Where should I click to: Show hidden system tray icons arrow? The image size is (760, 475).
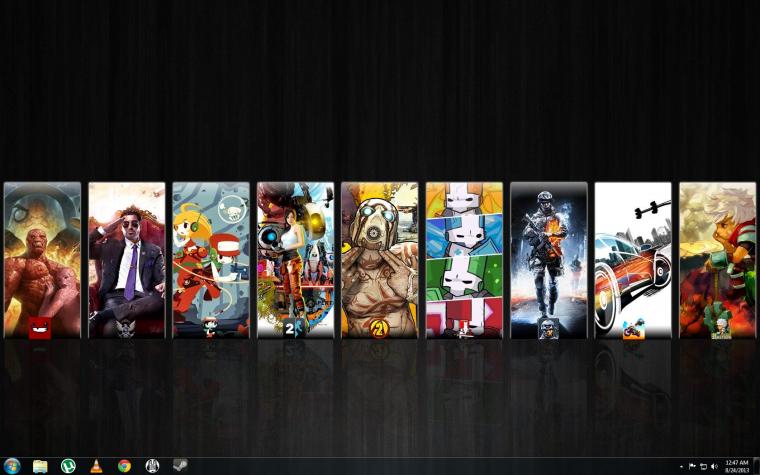(681, 467)
